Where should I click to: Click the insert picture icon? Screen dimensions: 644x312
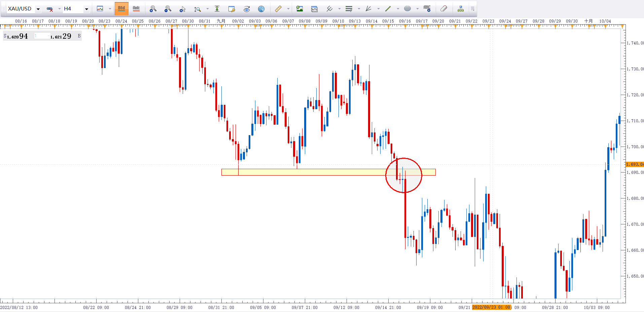click(299, 9)
